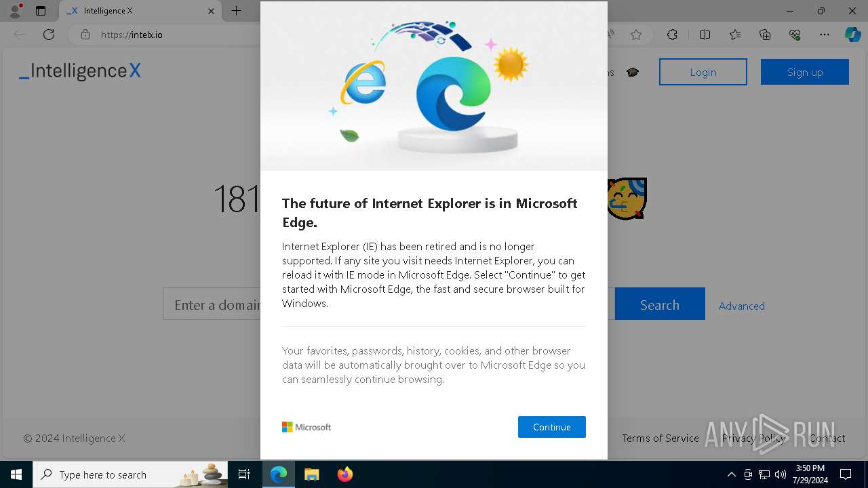
Task: Open the Advanced search link
Action: (741, 306)
